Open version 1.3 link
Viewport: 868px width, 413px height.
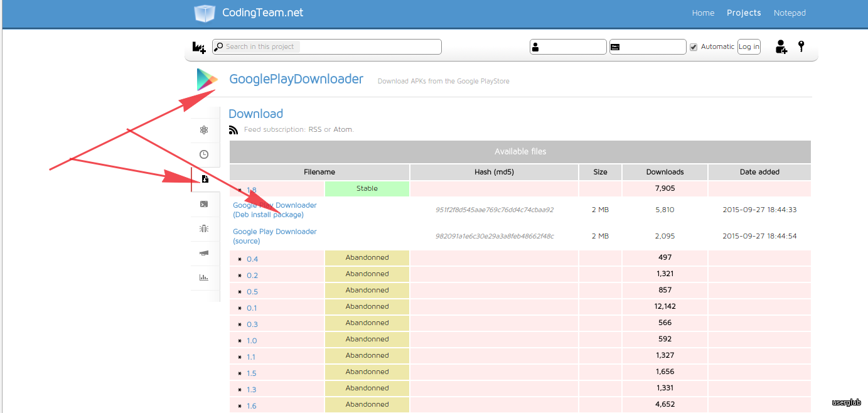pos(251,390)
